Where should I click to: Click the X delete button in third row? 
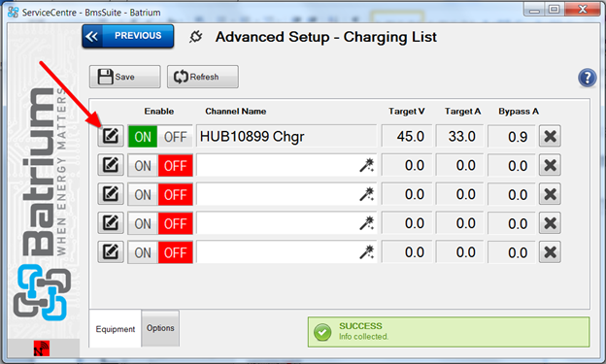550,194
